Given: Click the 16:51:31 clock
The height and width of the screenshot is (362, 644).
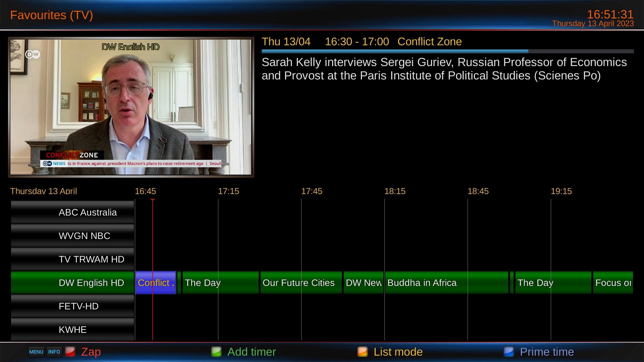Looking at the screenshot, I should [610, 14].
